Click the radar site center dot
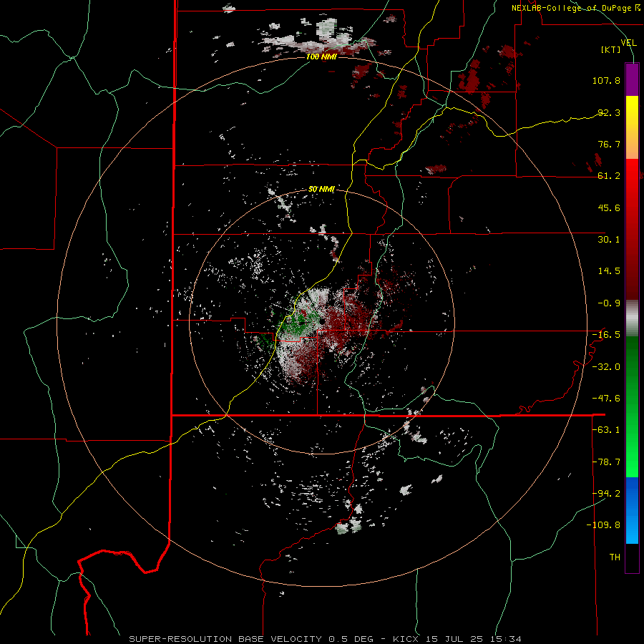 pos(323,321)
